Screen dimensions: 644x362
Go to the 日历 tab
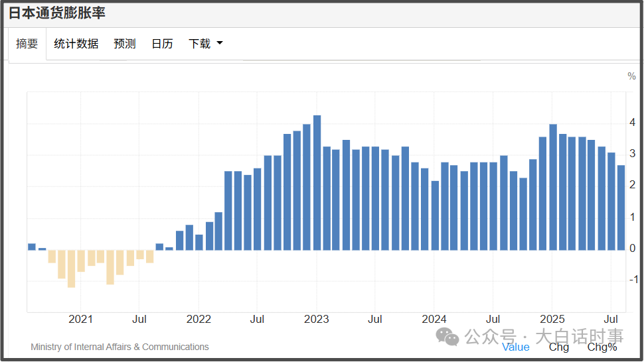tap(162, 44)
